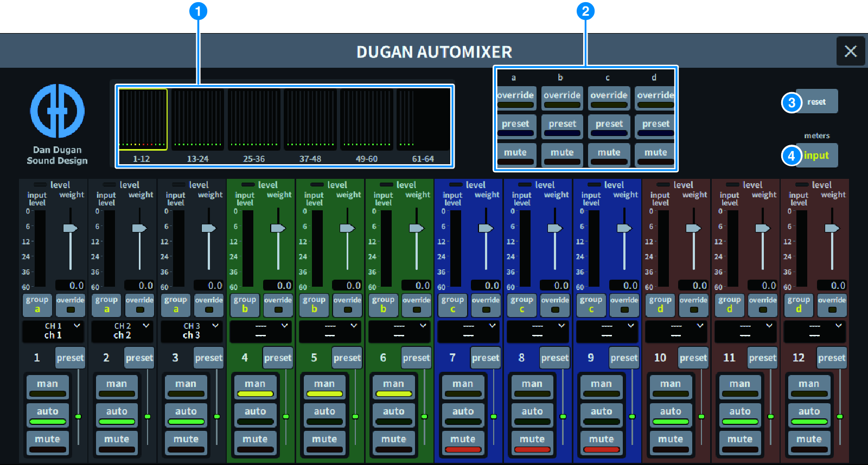The image size is (868, 465).
Task: Open channel 10 assignment dropdown
Action: tap(676, 331)
